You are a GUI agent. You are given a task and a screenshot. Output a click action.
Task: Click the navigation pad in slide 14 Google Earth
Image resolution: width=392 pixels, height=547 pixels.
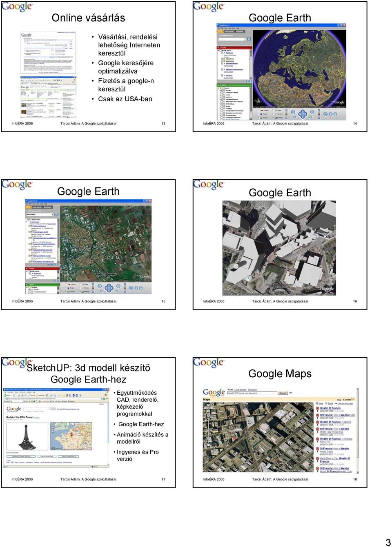coord(303,114)
